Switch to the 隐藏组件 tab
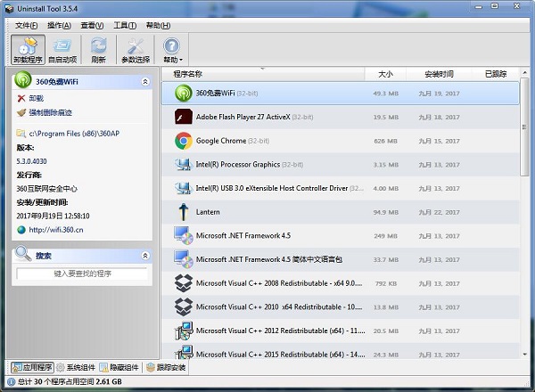Screen dimensions: 535x392 point(119,367)
